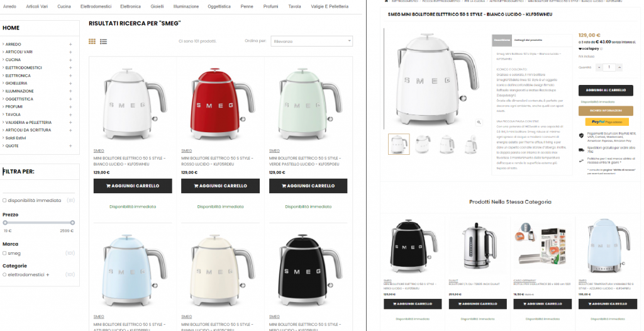
Task: Decrease product quantity stepper arrow
Action: point(599,67)
